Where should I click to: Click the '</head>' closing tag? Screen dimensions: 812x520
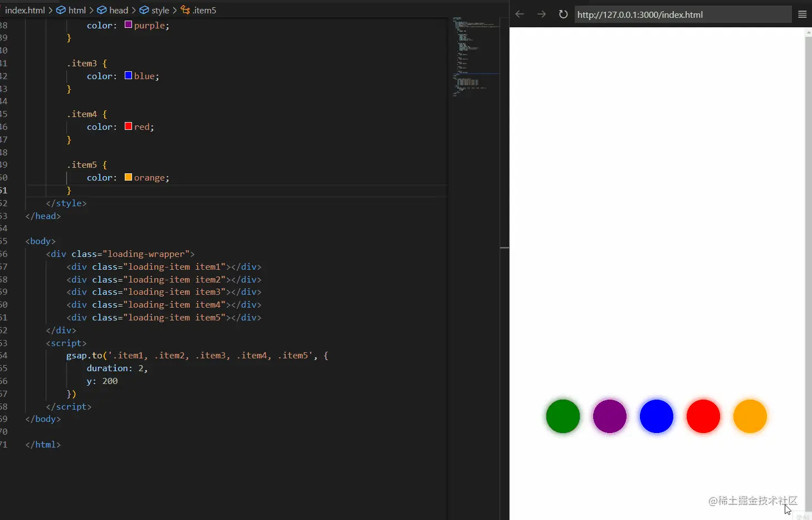pos(43,216)
